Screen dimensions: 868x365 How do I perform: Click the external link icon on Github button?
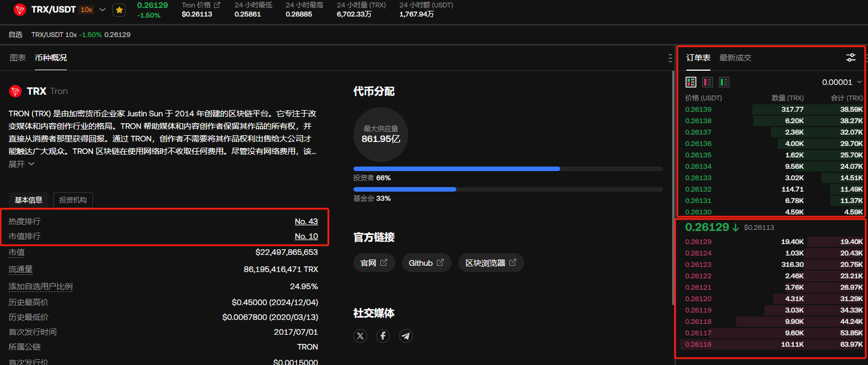coord(440,263)
